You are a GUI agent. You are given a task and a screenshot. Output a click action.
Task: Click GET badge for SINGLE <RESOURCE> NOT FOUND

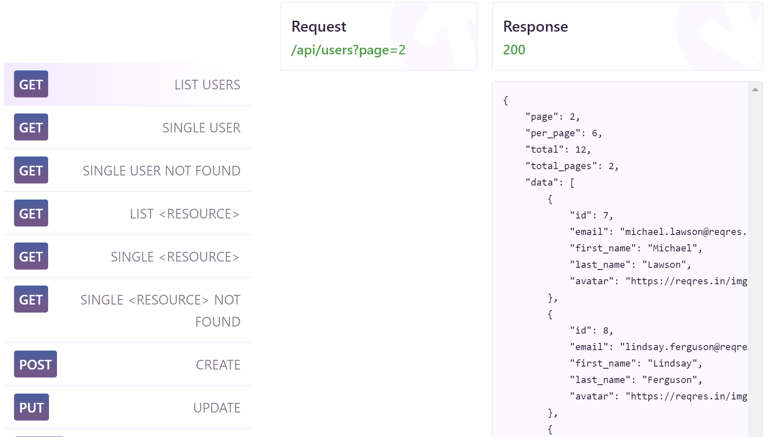point(31,299)
